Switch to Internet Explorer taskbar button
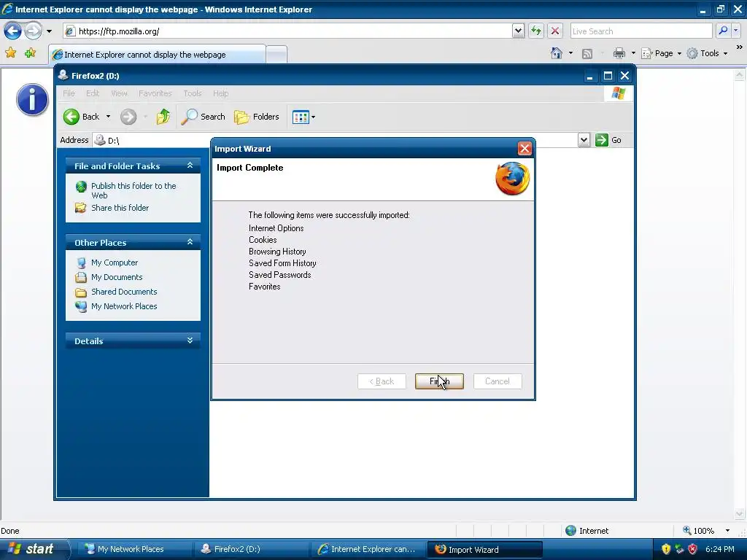 (x=368, y=549)
